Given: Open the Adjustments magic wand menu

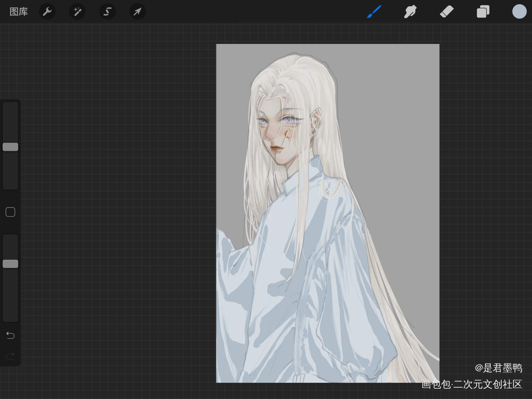Looking at the screenshot, I should [x=77, y=12].
